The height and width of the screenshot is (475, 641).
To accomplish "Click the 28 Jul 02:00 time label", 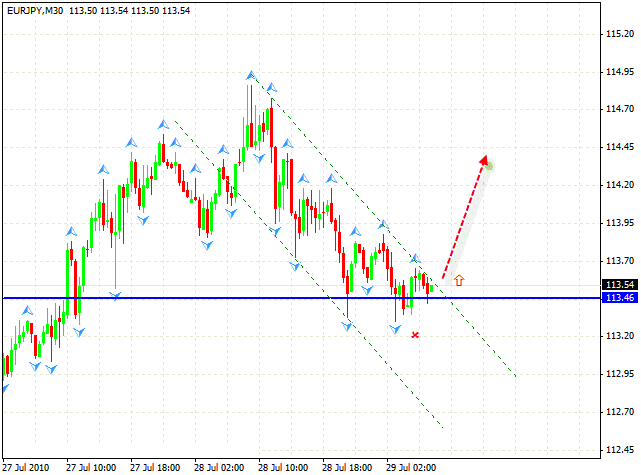I will pyautogui.click(x=219, y=467).
